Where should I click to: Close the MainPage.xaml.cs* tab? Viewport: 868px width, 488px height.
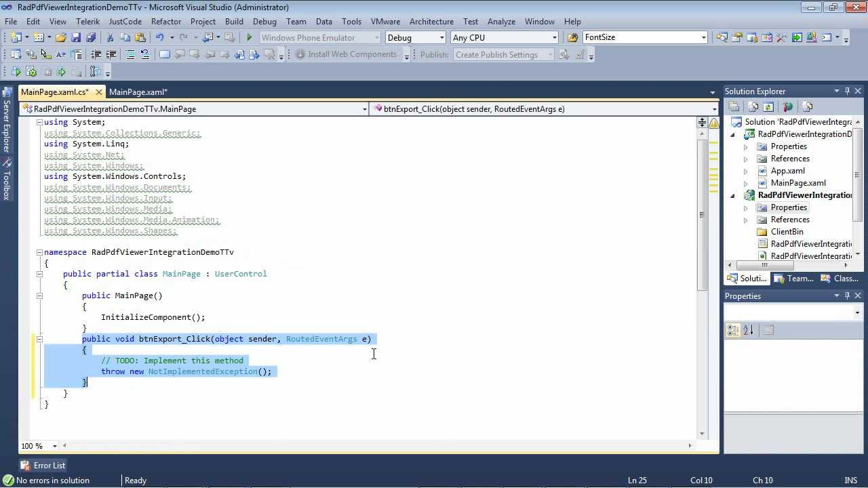pos(98,92)
